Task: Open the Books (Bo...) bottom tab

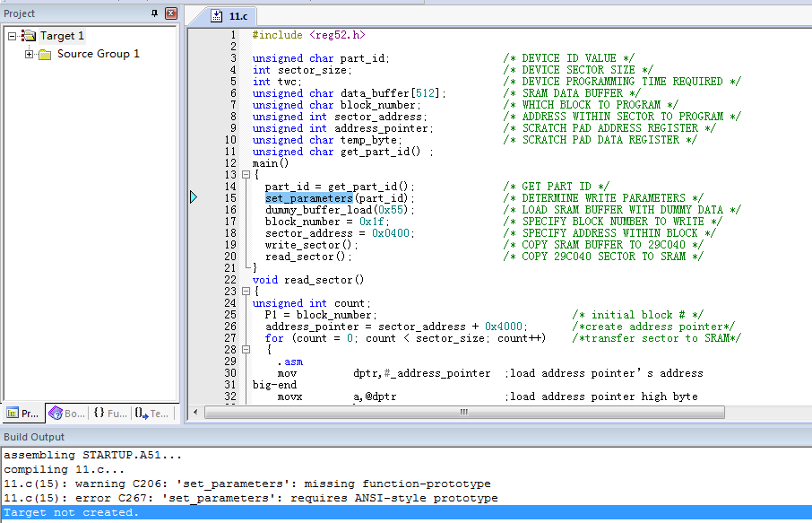Action: 67,414
